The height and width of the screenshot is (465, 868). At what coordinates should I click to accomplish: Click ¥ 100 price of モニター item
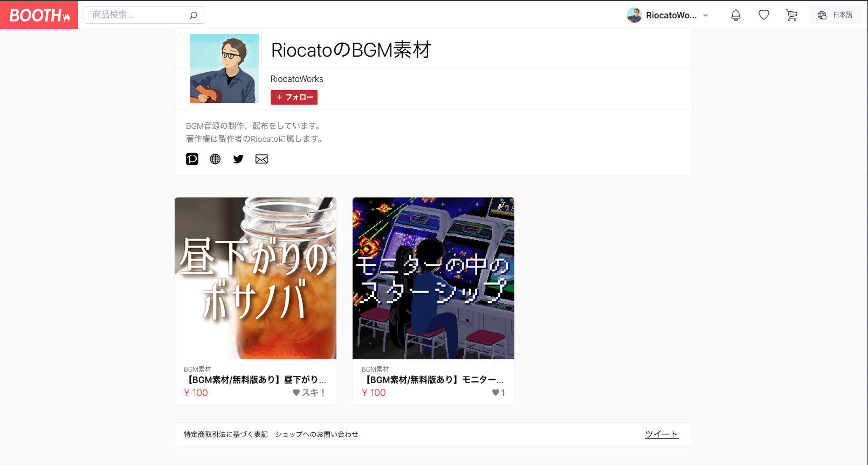374,393
